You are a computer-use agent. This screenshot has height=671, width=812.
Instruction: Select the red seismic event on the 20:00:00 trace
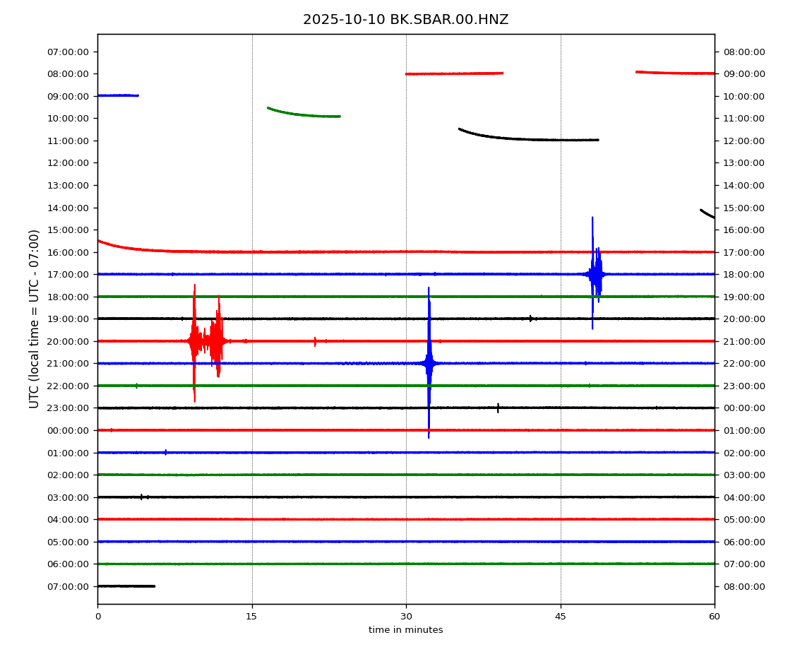click(205, 341)
